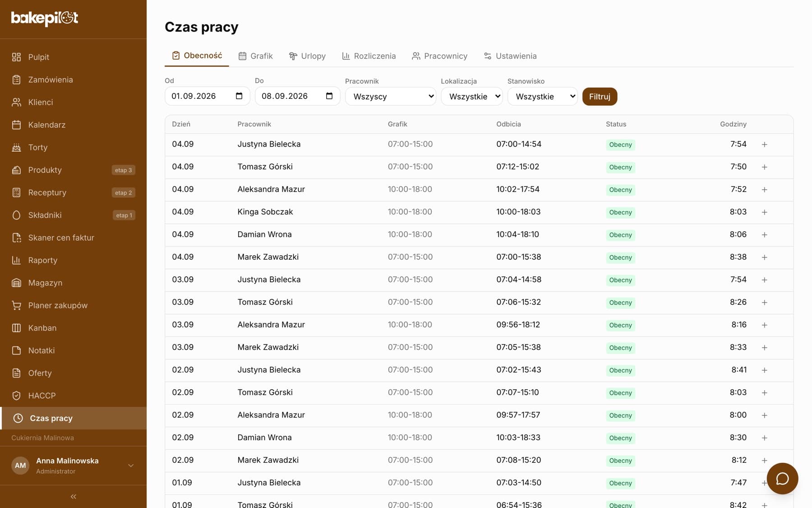Open the Torty cake icon
812x508 pixels.
tap(16, 147)
